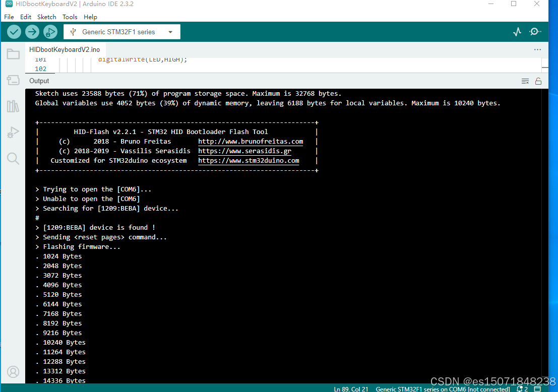Image resolution: width=558 pixels, height=392 pixels.
Task: Click the Arduino IDE logo in title bar
Action: 9,4
